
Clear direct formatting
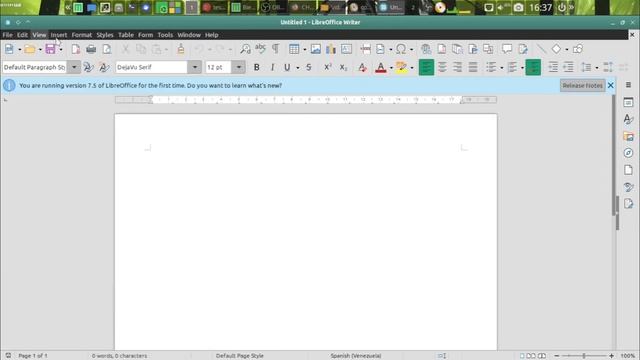pyautogui.click(x=362, y=67)
